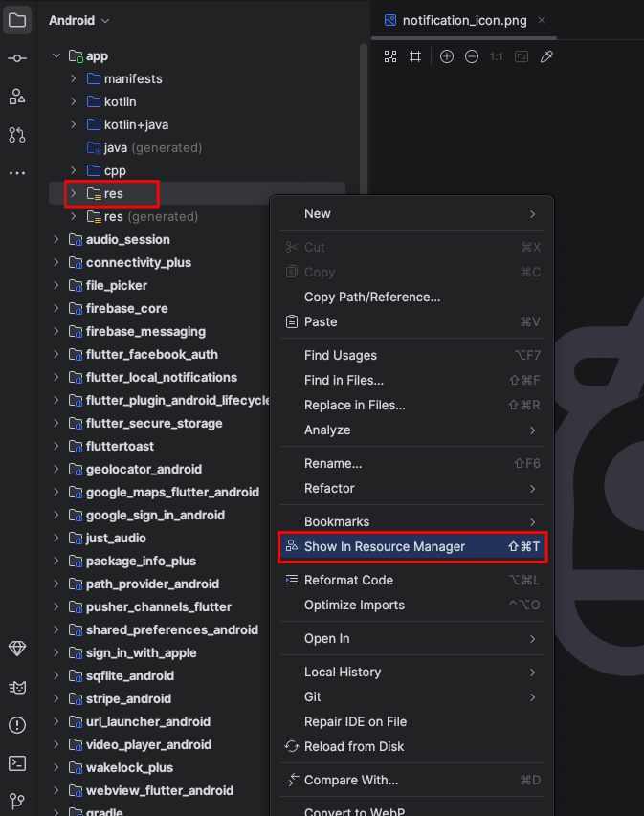Select the flutter_local_notifications module
The height and width of the screenshot is (816, 644).
pos(152,377)
